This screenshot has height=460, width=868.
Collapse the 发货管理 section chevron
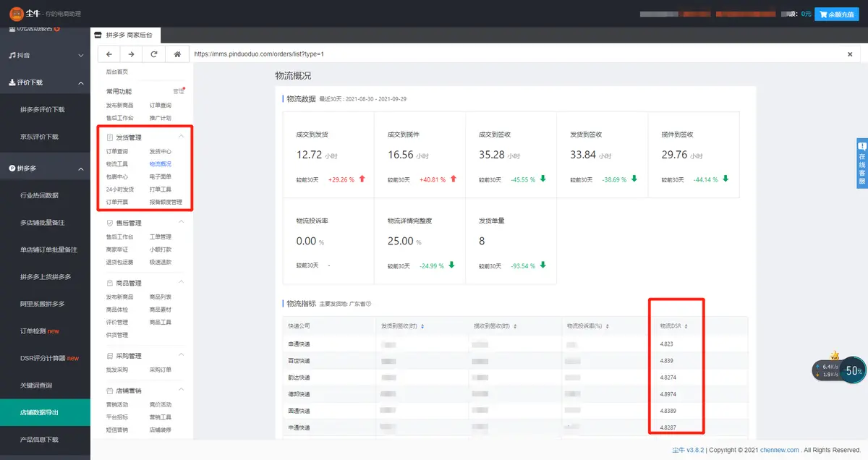[x=181, y=137]
